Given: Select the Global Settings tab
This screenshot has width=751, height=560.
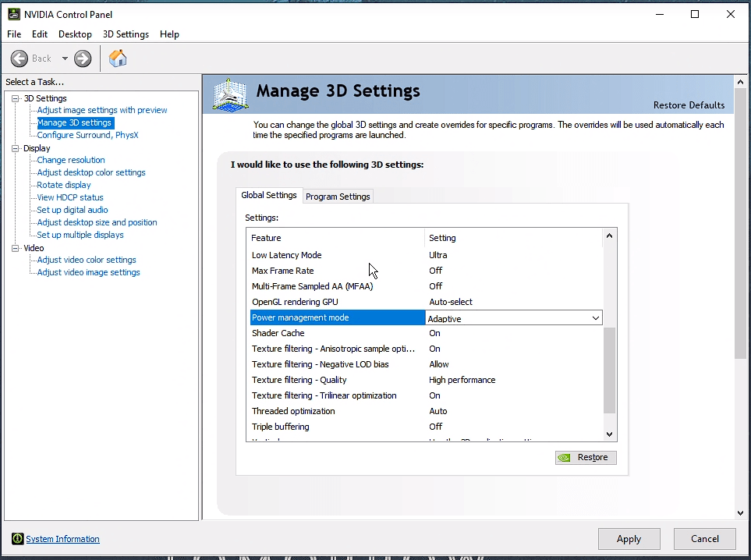Looking at the screenshot, I should 269,195.
